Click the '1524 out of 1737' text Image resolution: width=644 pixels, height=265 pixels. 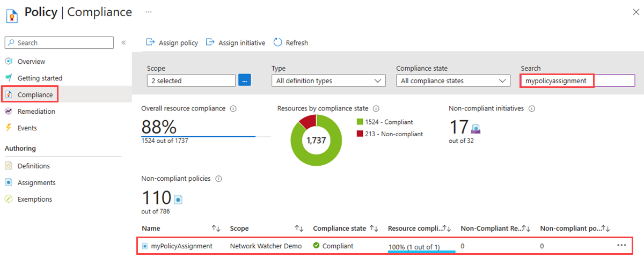coord(165,141)
